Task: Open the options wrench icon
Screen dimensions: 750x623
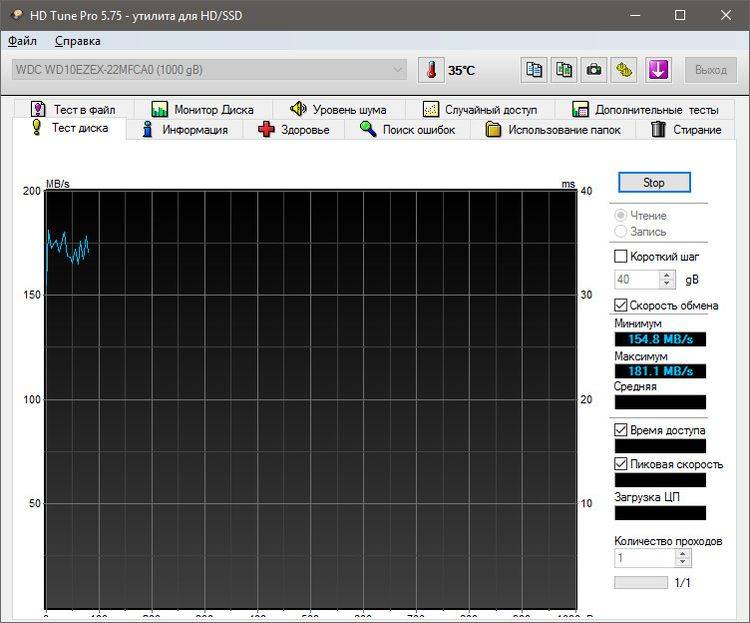Action: pos(625,70)
